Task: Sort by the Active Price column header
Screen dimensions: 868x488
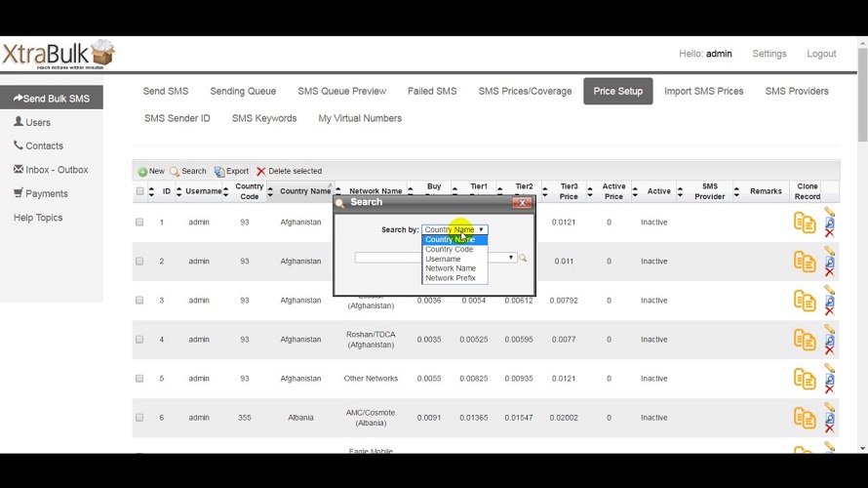Action: (x=613, y=191)
